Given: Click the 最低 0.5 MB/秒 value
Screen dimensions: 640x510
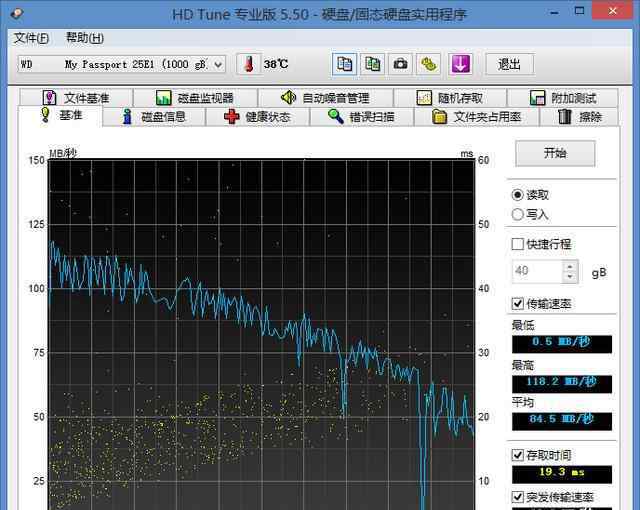Looking at the screenshot, I should click(x=562, y=344).
